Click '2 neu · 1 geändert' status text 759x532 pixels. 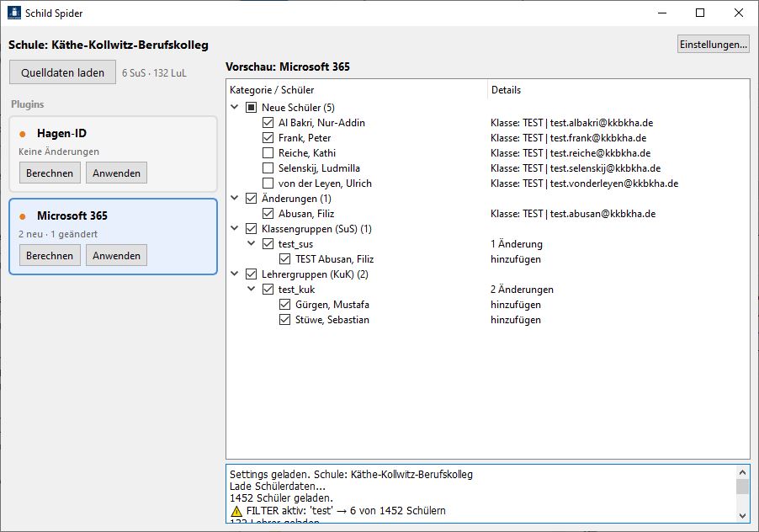coord(57,234)
